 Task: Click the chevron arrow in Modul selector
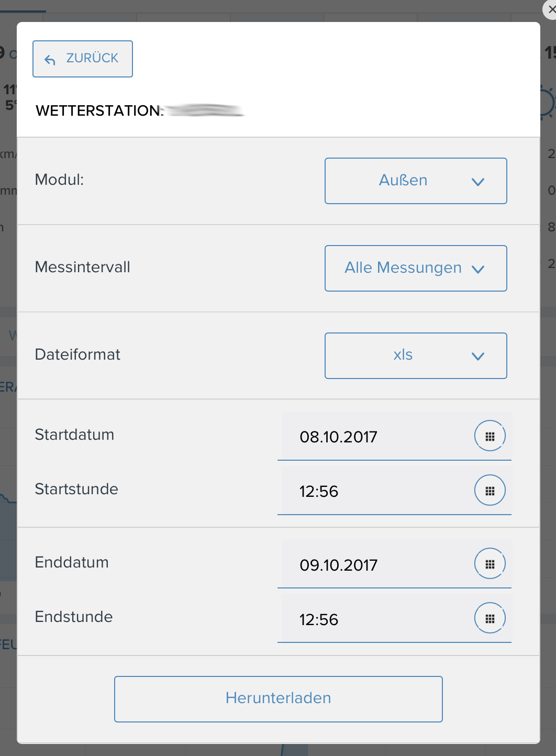477,182
